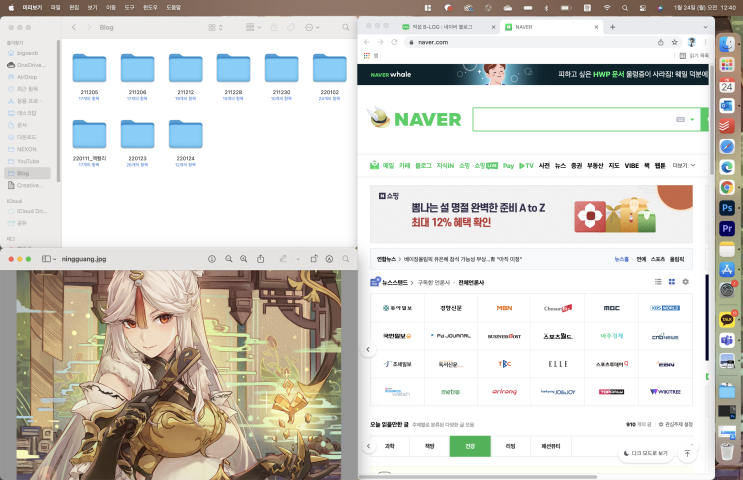The image size is (743, 480).
Task: Bookmark naver.com with the star icon
Action: [x=674, y=42]
